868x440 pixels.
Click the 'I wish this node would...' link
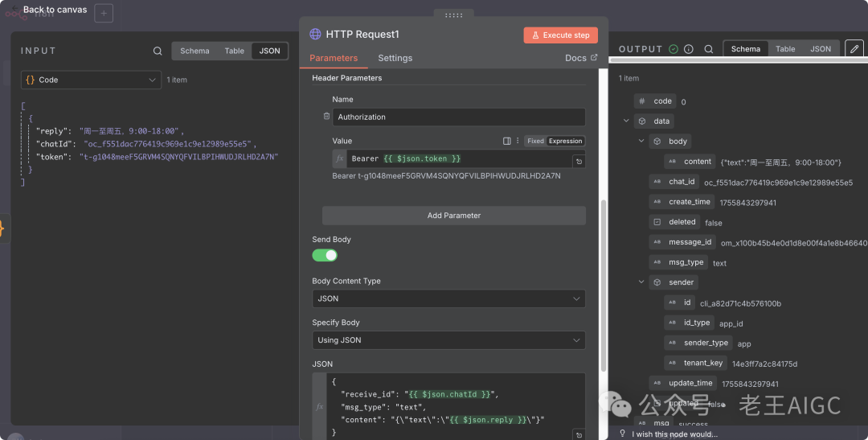[x=674, y=434]
